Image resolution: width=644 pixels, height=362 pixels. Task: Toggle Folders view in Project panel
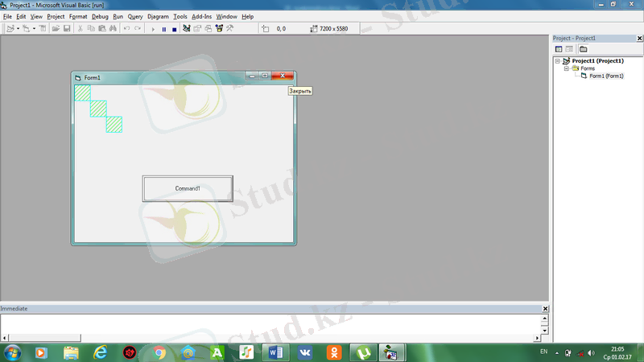coord(584,49)
